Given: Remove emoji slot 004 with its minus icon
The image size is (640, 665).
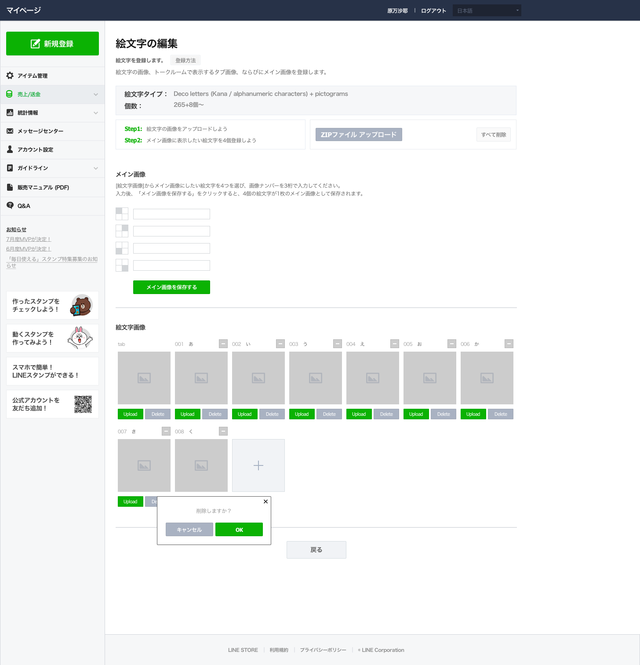Looking at the screenshot, I should coord(394,344).
